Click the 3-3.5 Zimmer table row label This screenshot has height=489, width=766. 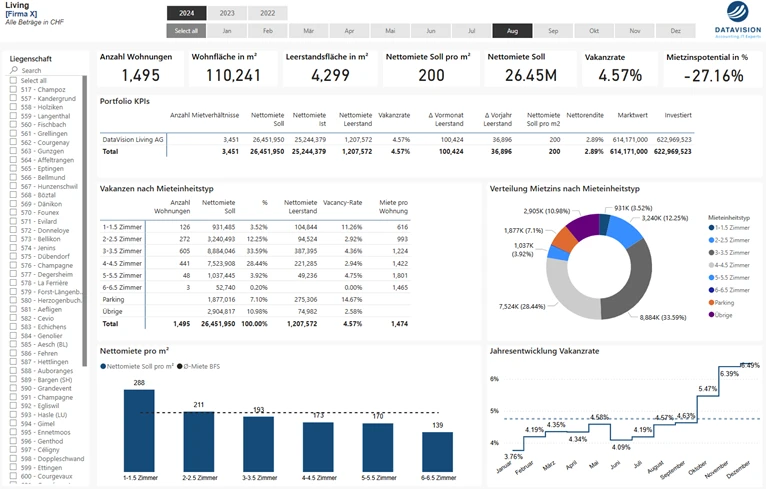[122, 251]
